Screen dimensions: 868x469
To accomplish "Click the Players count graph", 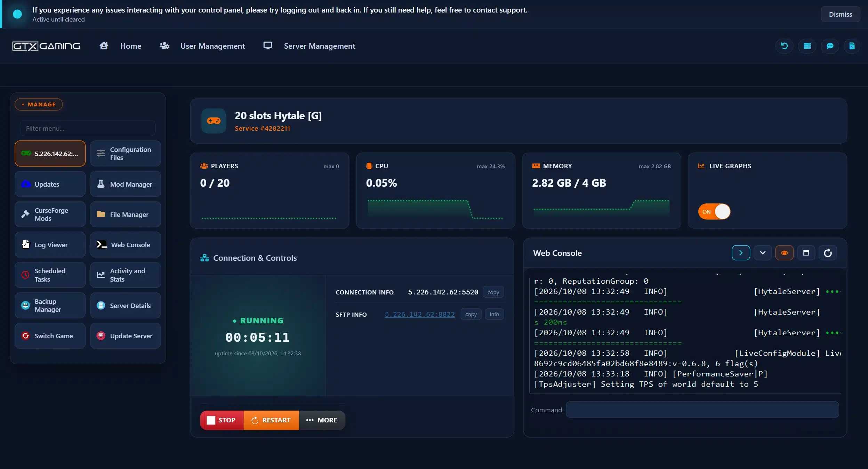I will [269, 218].
